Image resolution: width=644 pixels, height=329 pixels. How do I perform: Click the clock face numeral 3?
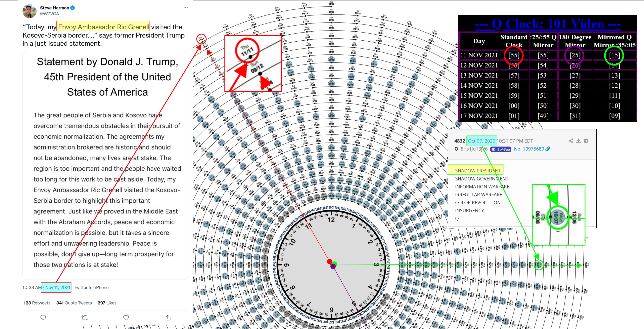click(376, 264)
